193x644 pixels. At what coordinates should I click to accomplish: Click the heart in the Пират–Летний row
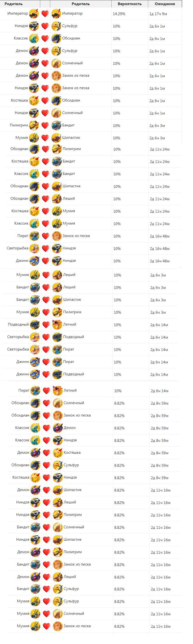pyautogui.click(x=47, y=391)
